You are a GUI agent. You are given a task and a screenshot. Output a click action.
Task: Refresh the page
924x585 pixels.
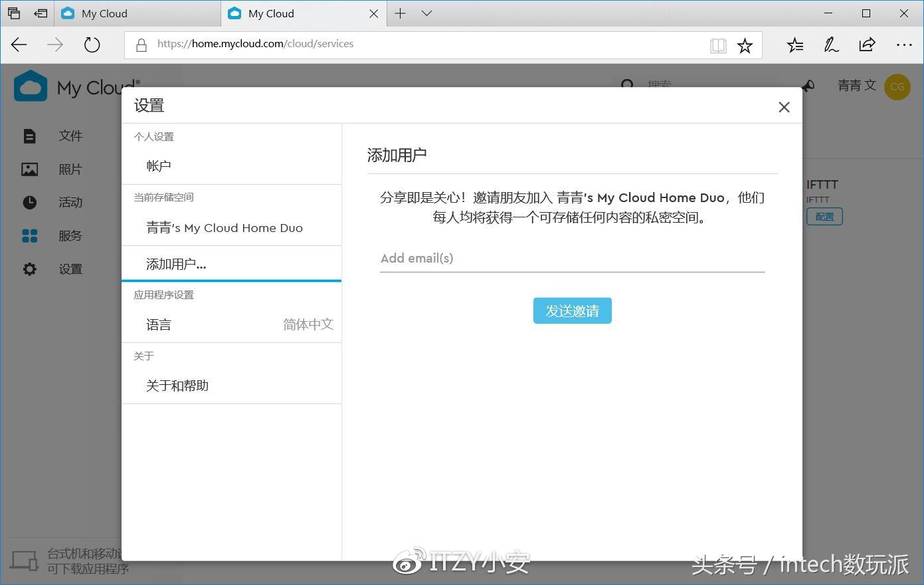pos(92,44)
